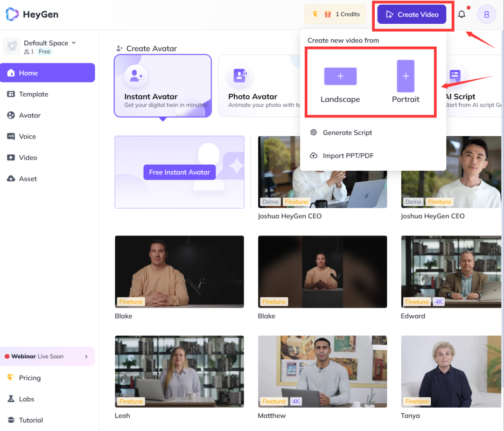Click the AI Script card icon
This screenshot has height=431, width=504.
click(455, 76)
